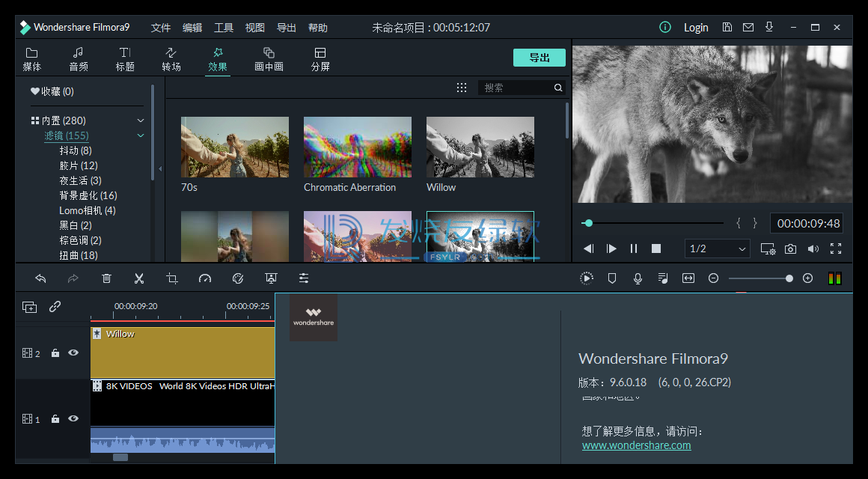Collapse the 内置 (280) category chevron
This screenshot has width=868, height=479.
point(141,120)
